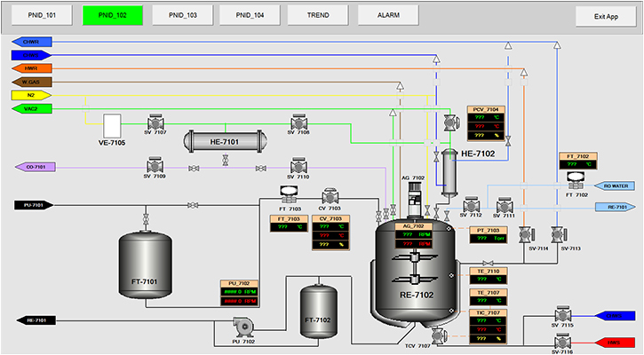Select the AG 7102 agitator motor icon
Viewport: 644px width, 355px height.
415,200
